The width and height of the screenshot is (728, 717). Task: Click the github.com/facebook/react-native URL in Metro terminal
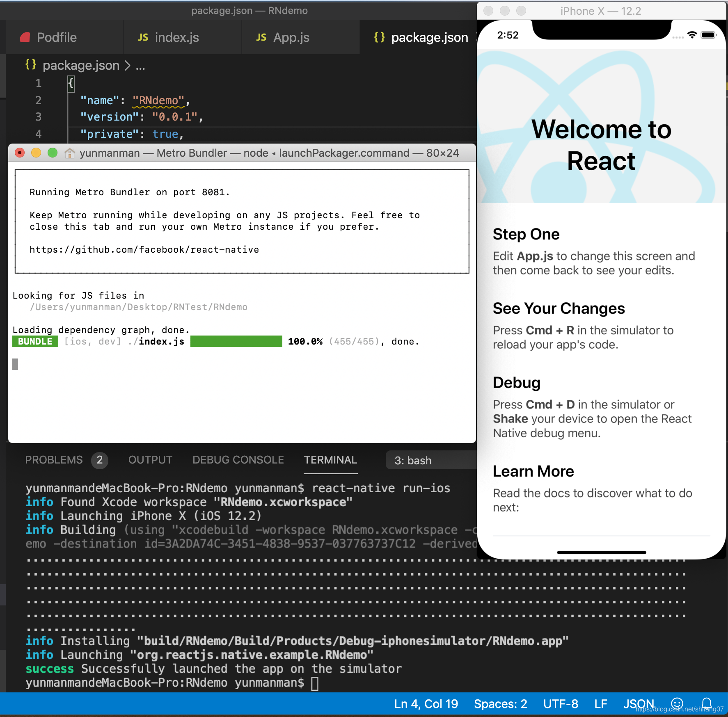click(144, 249)
